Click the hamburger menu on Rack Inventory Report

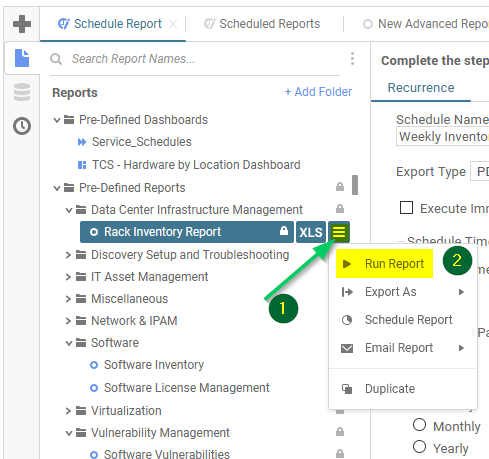(339, 232)
